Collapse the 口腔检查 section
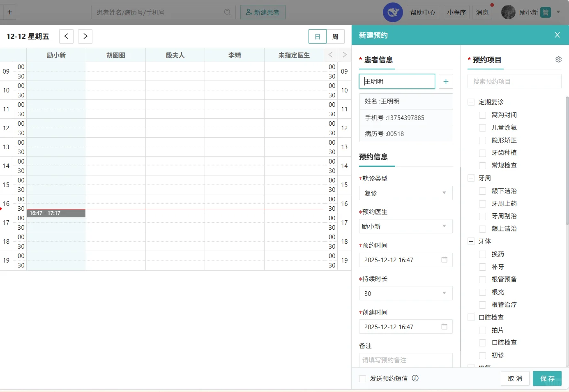This screenshot has height=392, width=569. coord(471,317)
